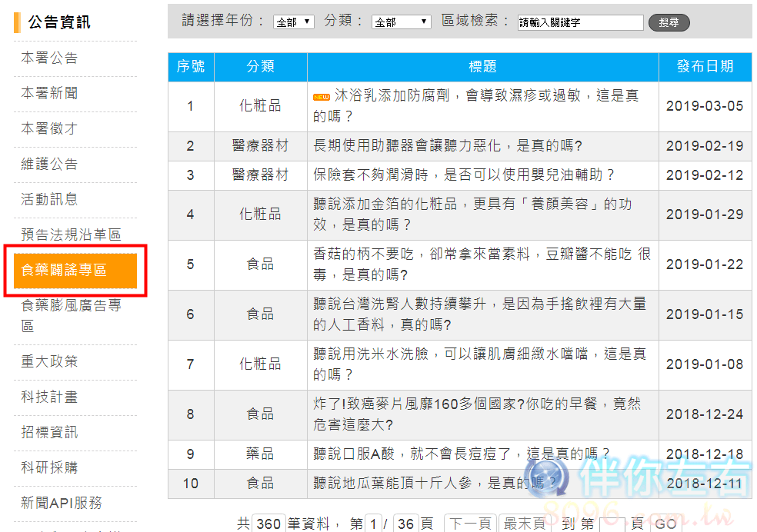Click the NEW badge icon in row 1
Image resolution: width=757 pixels, height=532 pixels.
coord(321,97)
